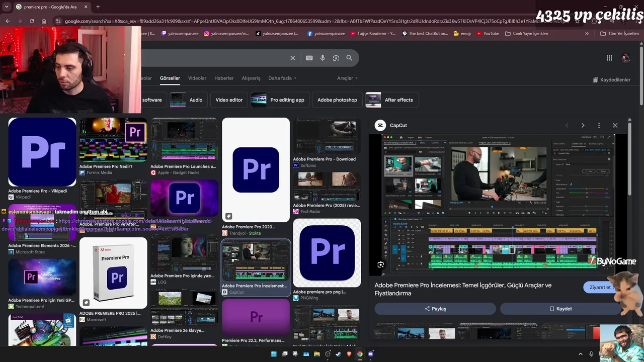Open the YouTube bookmark
644x362 pixels.
coord(487,34)
